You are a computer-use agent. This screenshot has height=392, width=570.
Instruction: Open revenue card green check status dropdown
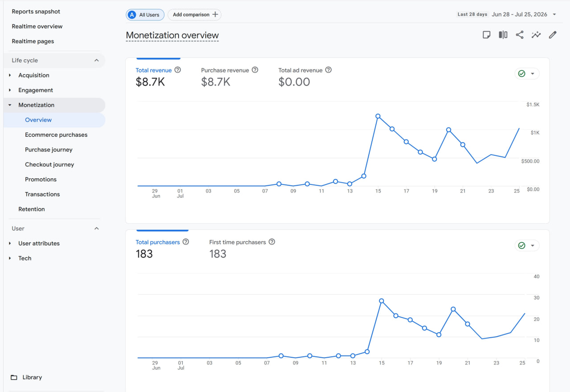527,73
